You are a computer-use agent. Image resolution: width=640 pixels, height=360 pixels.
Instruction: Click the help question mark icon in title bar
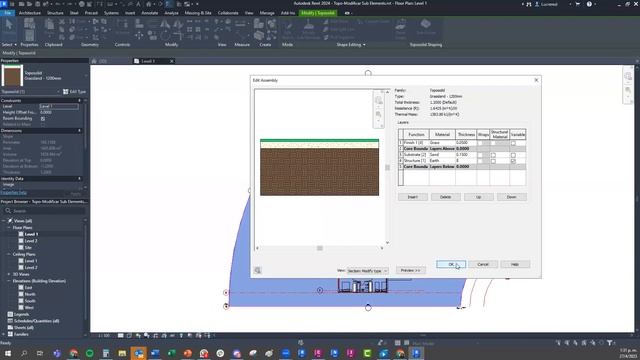point(589,4)
